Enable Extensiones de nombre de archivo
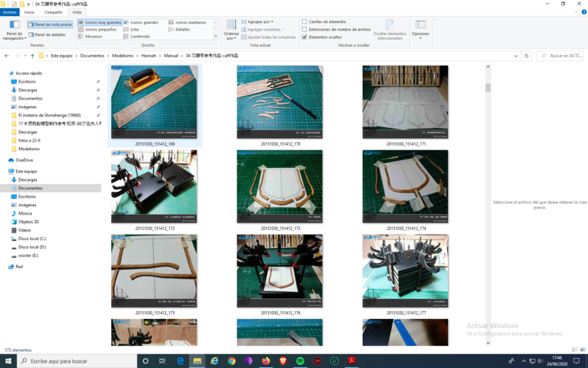 305,29
